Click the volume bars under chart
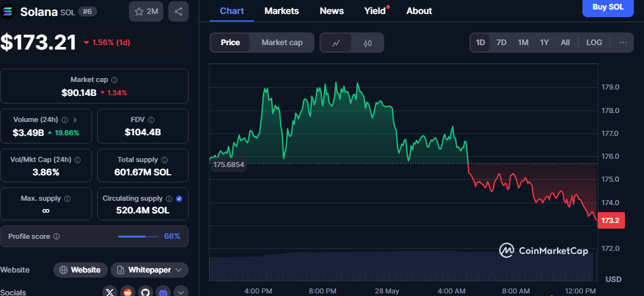Viewport: 644px width, 296px height. (403, 266)
